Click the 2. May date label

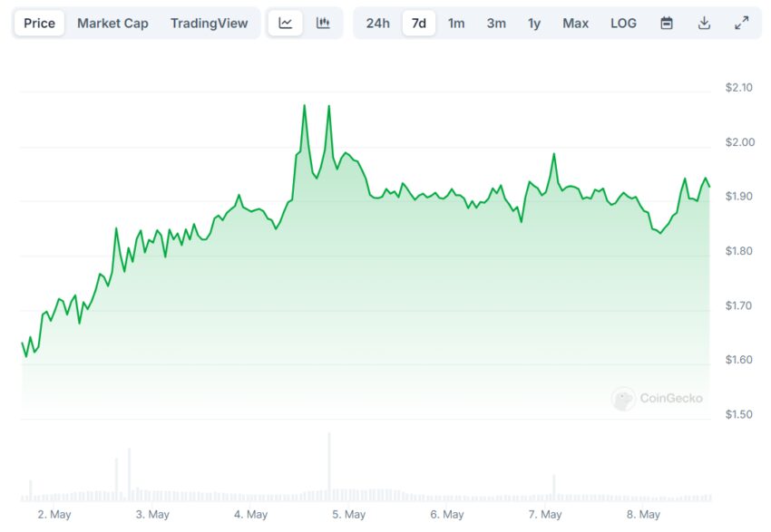(54, 514)
